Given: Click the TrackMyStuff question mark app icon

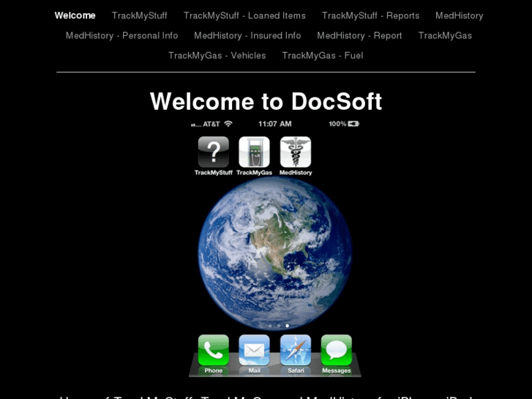Looking at the screenshot, I should (x=214, y=152).
